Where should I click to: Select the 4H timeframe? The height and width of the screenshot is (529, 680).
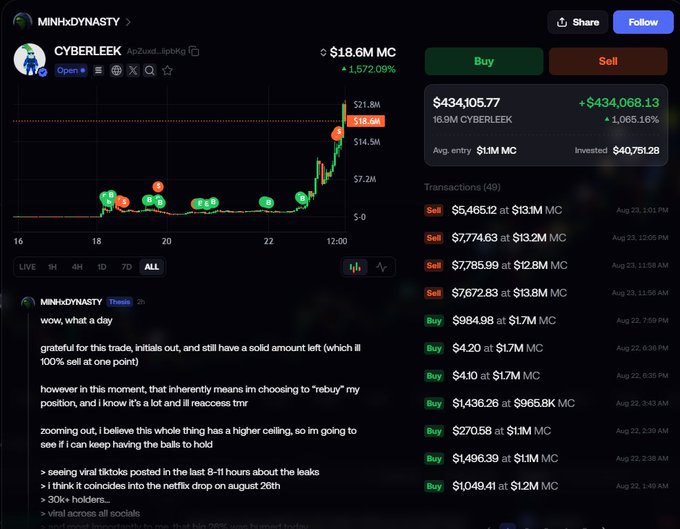point(77,267)
